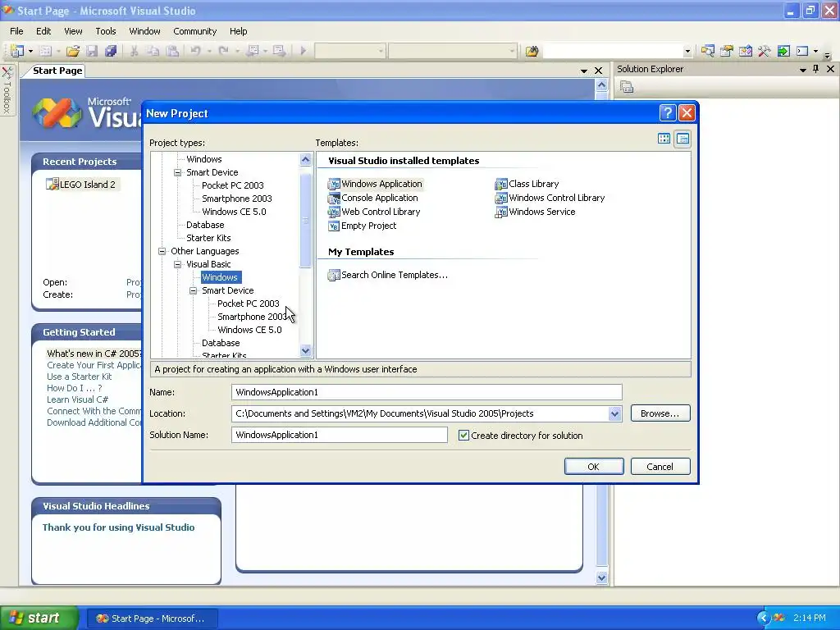Click the Paste clipboard icon
840x630 pixels.
point(172,51)
